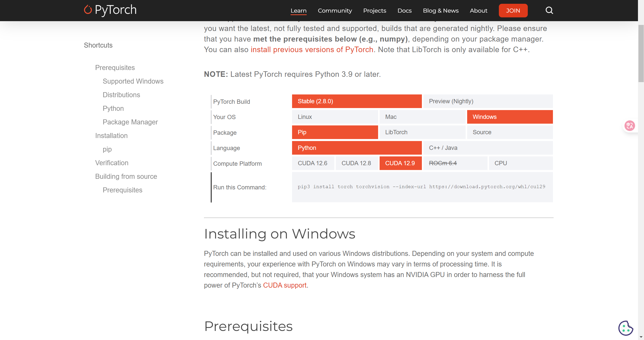
Task: Click the scrollbar down arrow
Action: pos(641,337)
